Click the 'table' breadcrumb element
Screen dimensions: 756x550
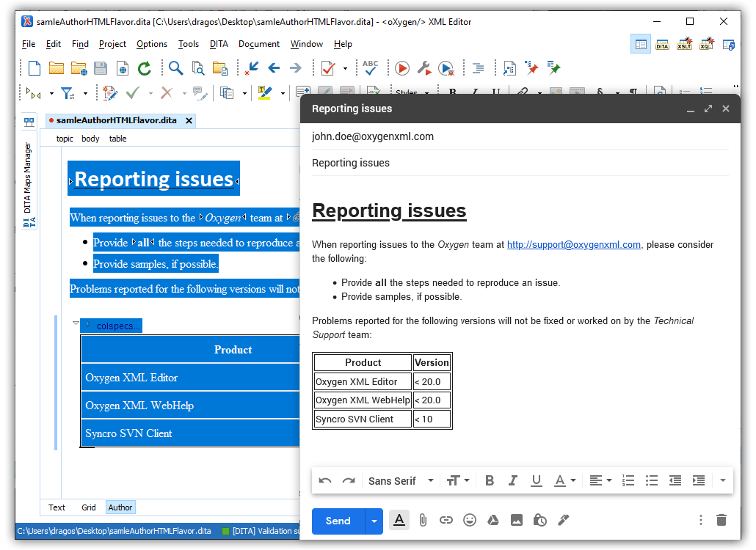(117, 139)
